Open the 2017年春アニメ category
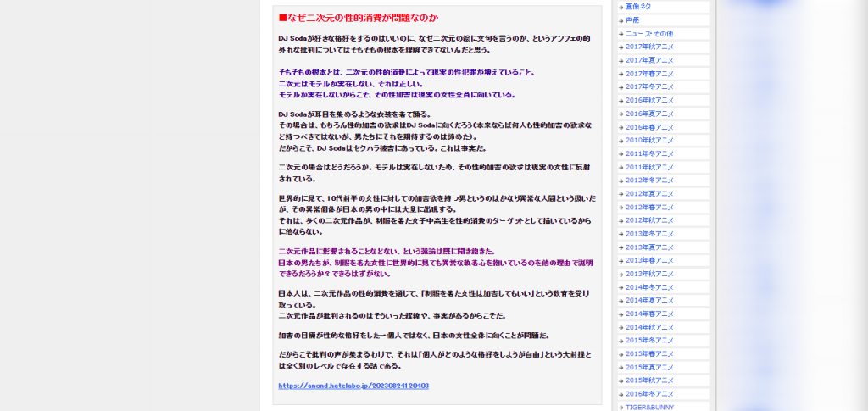Viewport: 868px width, 411px height. [x=649, y=74]
